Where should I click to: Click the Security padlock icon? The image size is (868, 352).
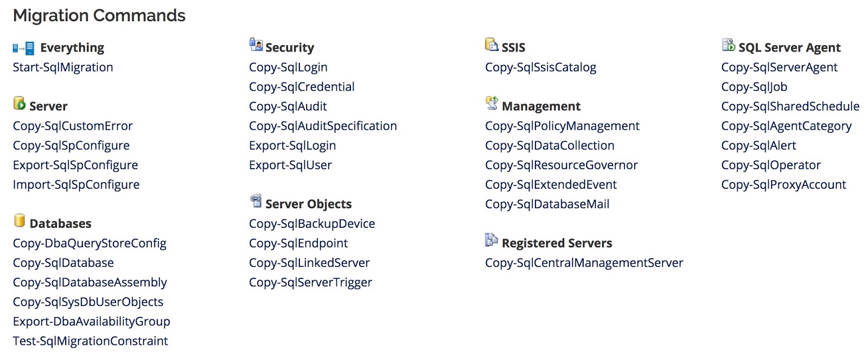255,46
